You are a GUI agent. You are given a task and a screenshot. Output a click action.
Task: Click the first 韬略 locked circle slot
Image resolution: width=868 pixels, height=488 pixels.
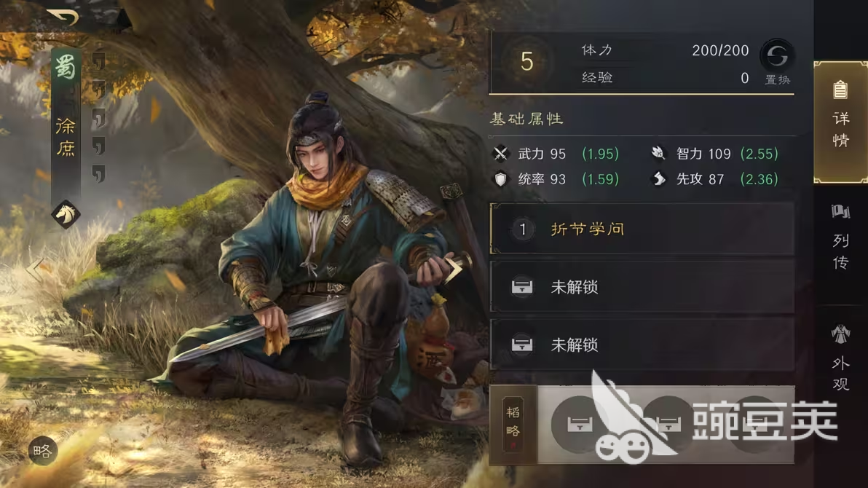580,425
